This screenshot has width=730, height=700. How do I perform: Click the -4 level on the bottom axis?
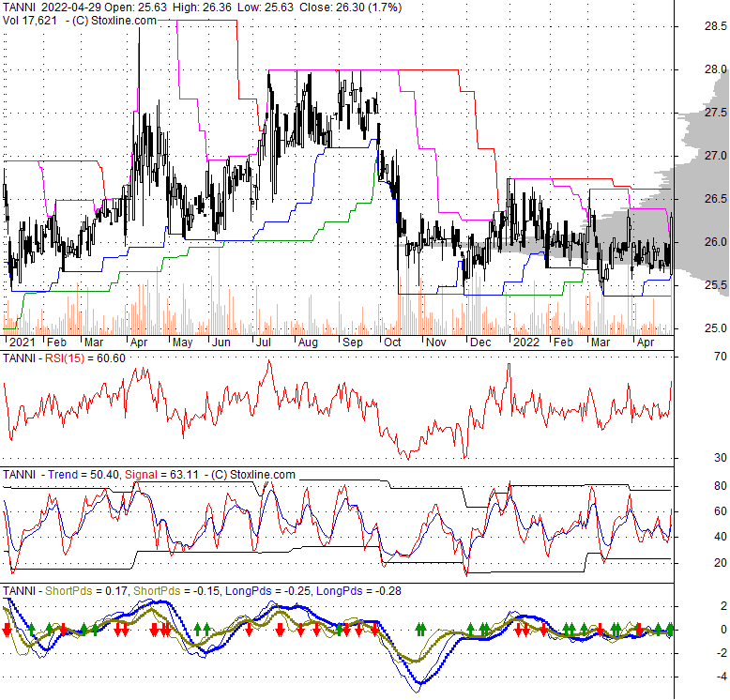pyautogui.click(x=722, y=677)
